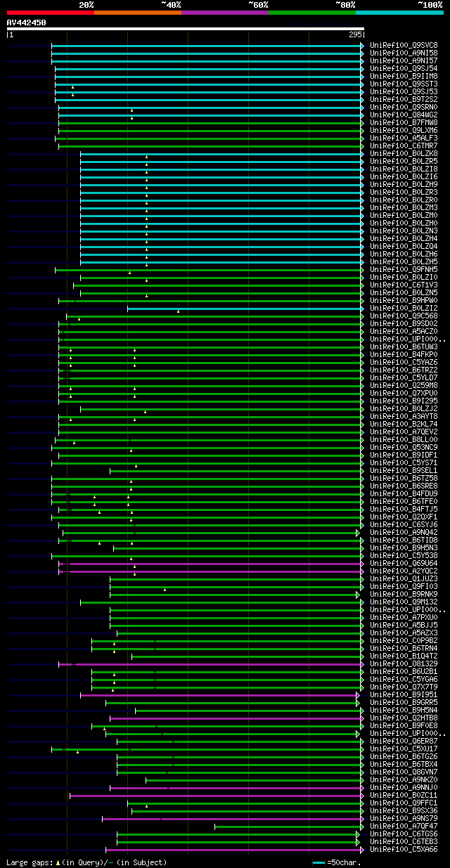The image size is (450, 868).
Task: Select the UniRef100_Q69U64 label
Action: coord(404,563)
